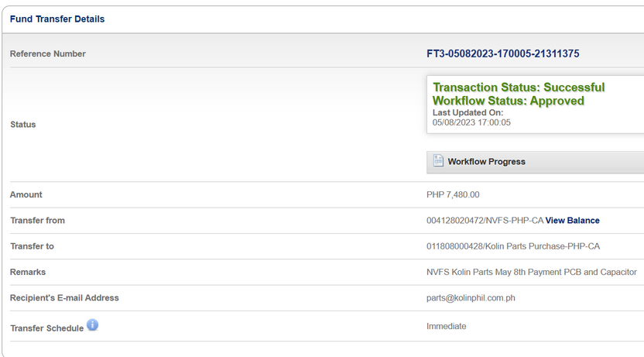Click the reference number FT3-05082023-170005-21311375
Viewport: 644px width, 357px height.
[502, 54]
